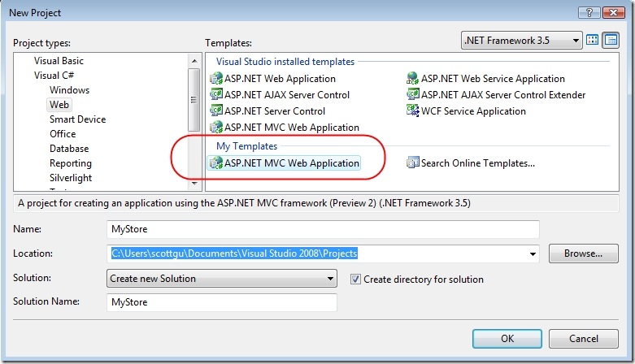The image size is (635, 364).
Task: Pick ASP.NET Server Control template icon
Action: [x=216, y=111]
